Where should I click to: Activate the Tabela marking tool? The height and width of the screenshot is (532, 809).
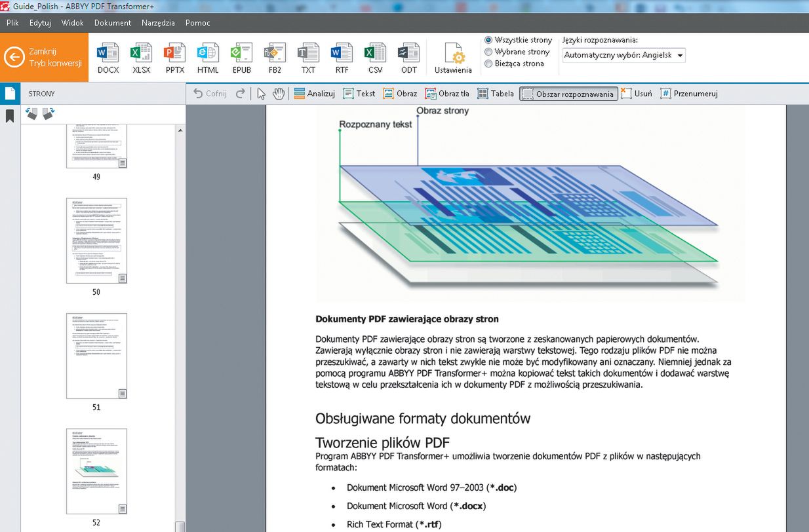[x=495, y=93]
